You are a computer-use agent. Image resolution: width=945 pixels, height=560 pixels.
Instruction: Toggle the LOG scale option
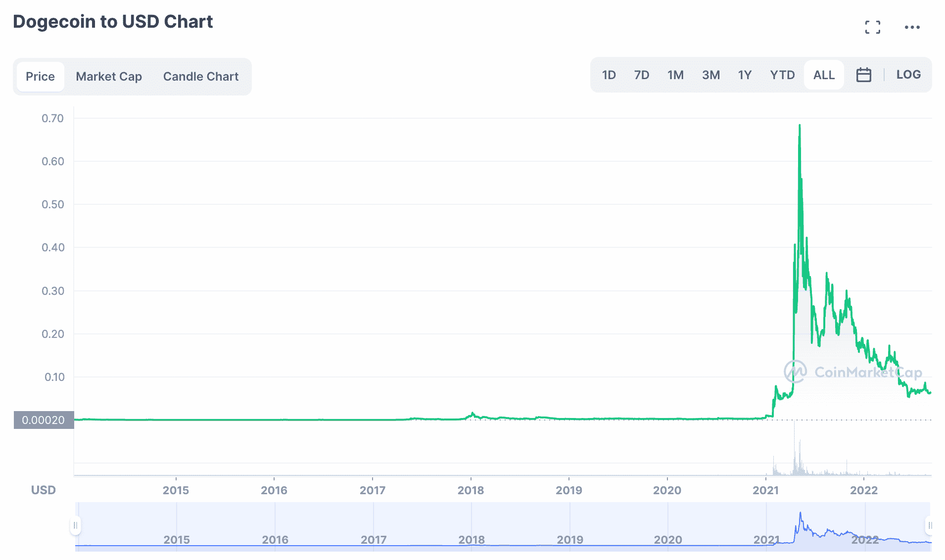tap(908, 75)
